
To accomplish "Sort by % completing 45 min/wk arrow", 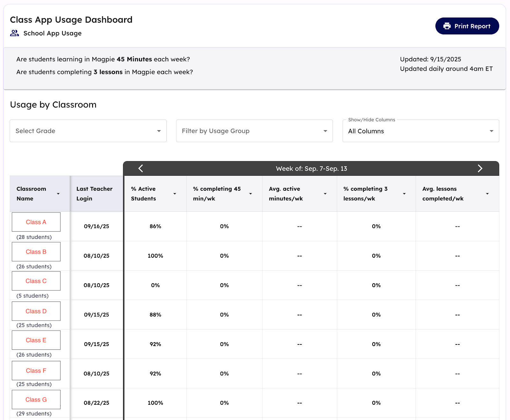I will click(251, 194).
